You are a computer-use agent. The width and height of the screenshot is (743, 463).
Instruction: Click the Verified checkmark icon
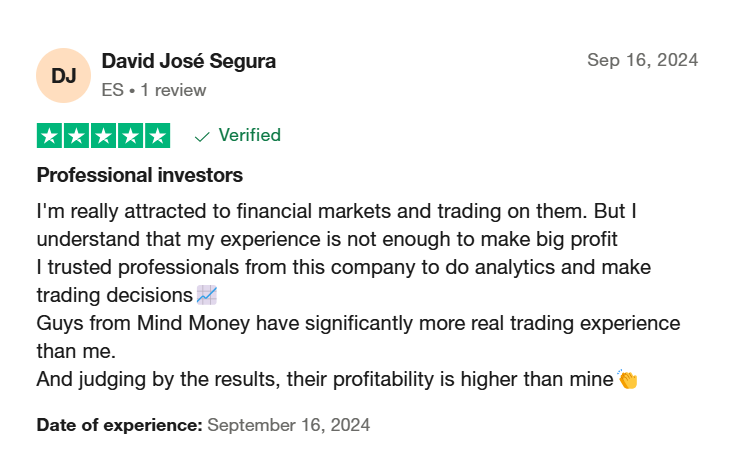[x=202, y=137]
